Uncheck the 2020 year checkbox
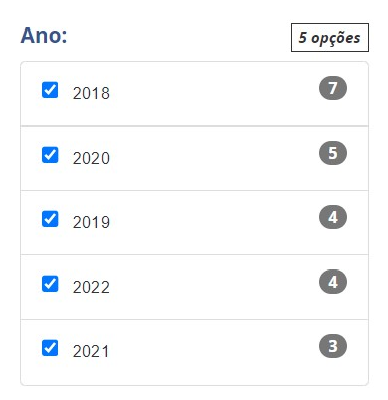The height and width of the screenshot is (400, 388). coord(50,155)
